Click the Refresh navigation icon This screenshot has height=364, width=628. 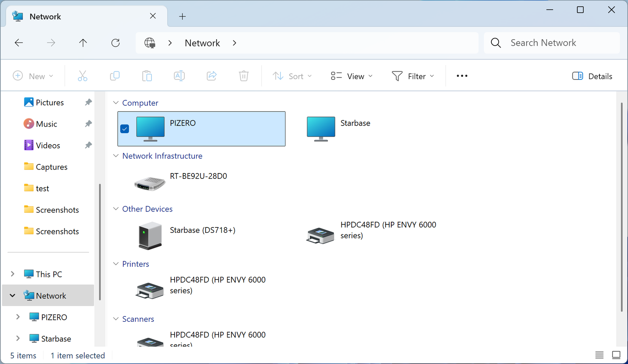115,43
